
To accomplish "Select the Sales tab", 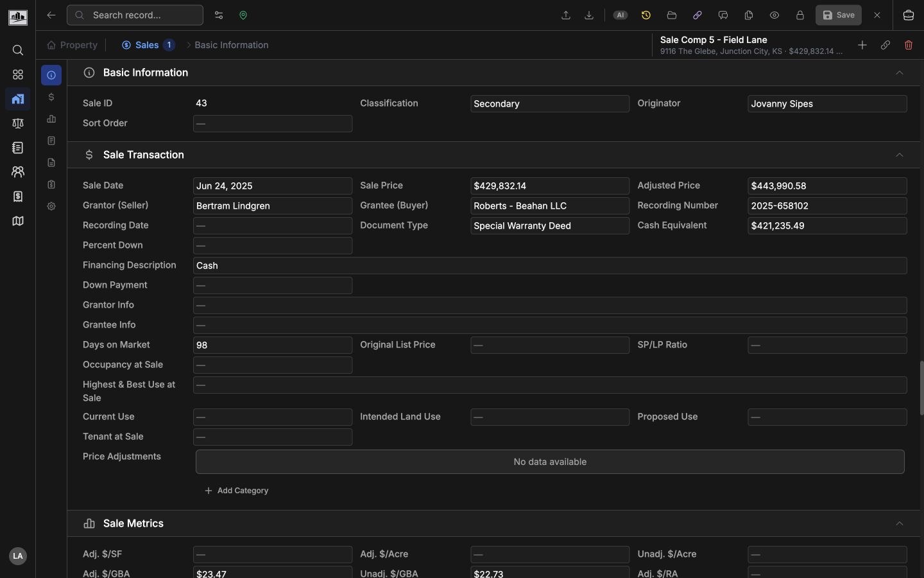I will coord(148,46).
